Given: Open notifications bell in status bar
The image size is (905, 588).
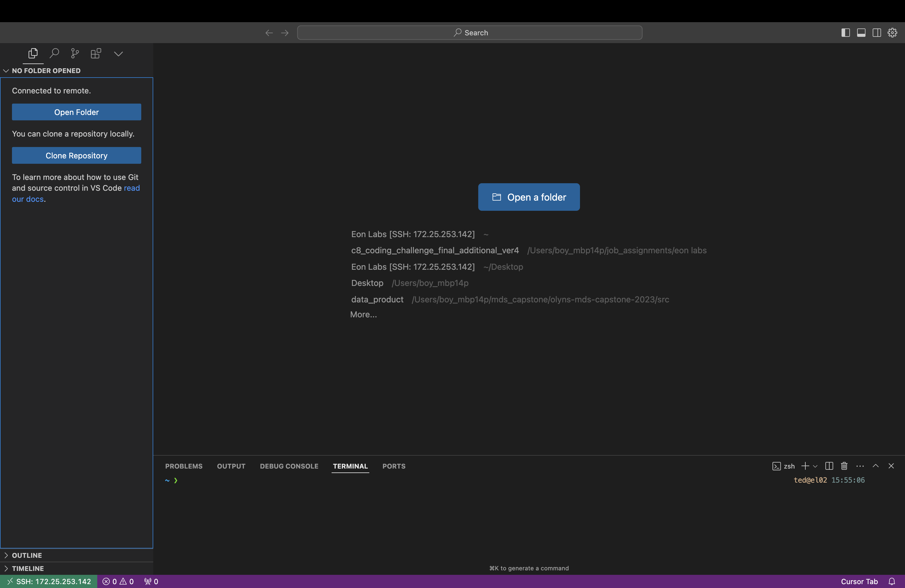Looking at the screenshot, I should click(x=891, y=581).
